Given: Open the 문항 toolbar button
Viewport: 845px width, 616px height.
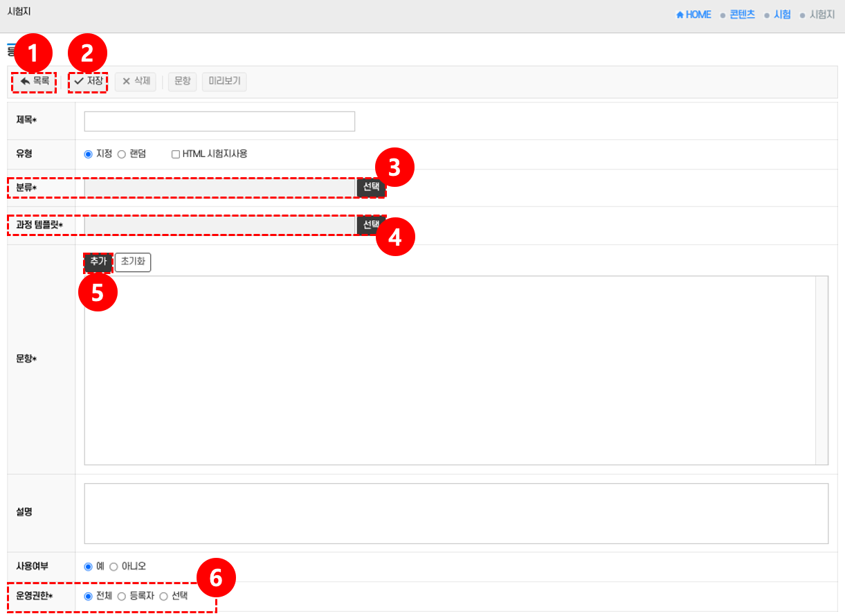Looking at the screenshot, I should pos(182,82).
